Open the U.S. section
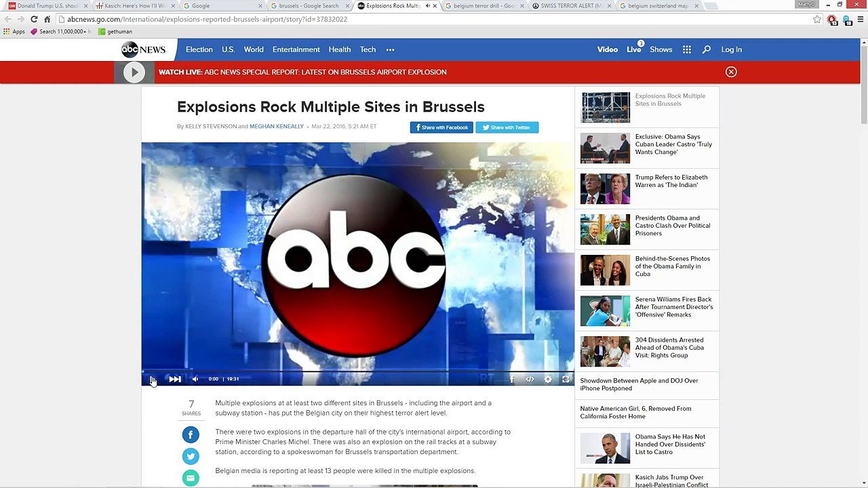Image resolution: width=868 pixels, height=488 pixels. (228, 49)
